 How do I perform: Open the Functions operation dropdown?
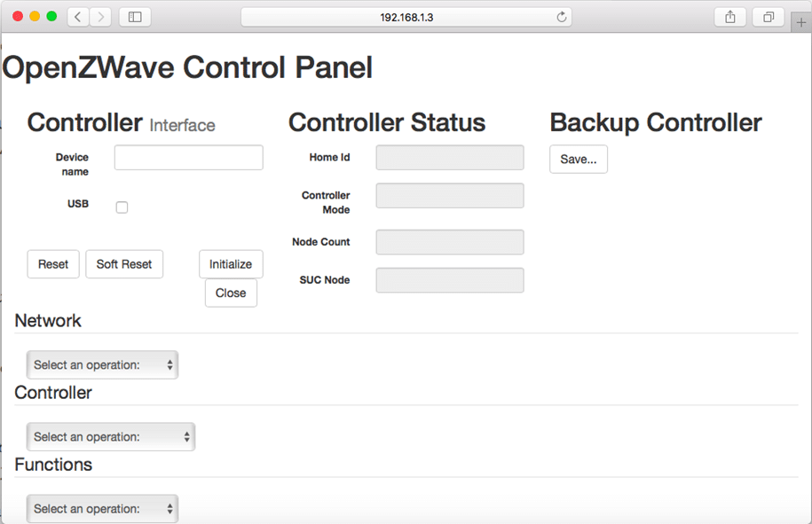pos(103,508)
